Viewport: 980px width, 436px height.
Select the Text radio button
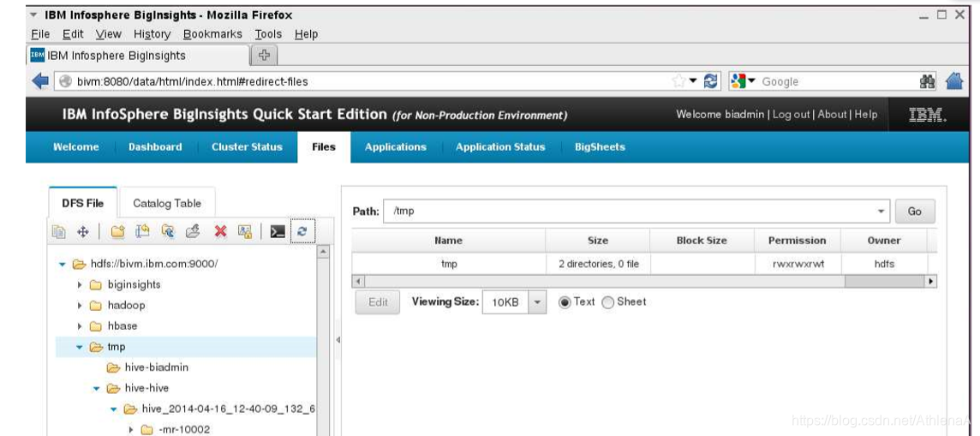(x=565, y=302)
